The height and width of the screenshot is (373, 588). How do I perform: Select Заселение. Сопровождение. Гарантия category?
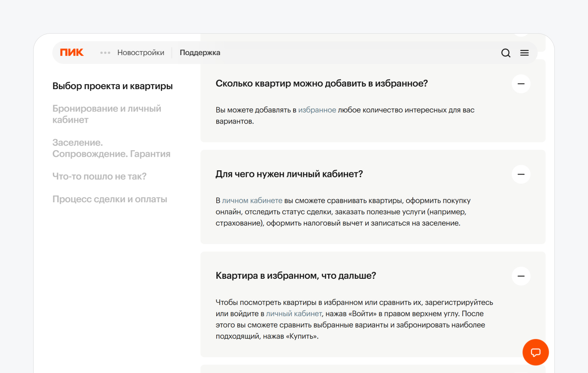111,148
